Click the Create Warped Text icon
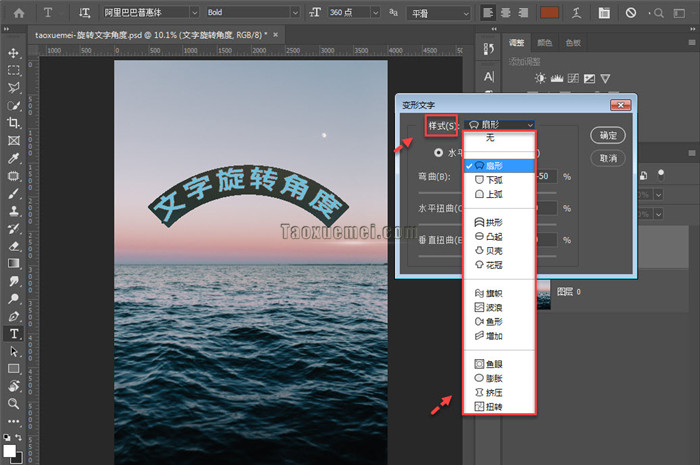 coord(576,13)
